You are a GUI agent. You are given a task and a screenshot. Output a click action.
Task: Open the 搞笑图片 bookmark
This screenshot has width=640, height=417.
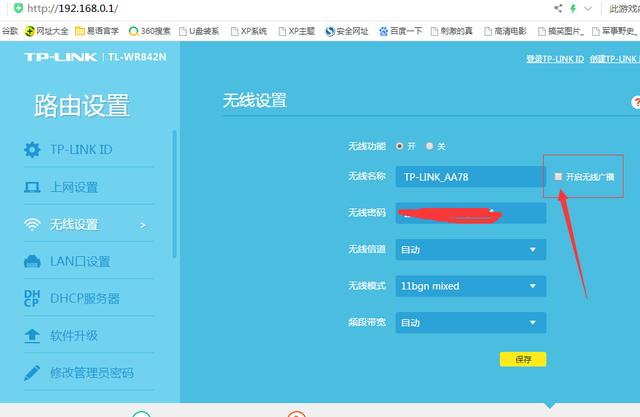(x=561, y=31)
